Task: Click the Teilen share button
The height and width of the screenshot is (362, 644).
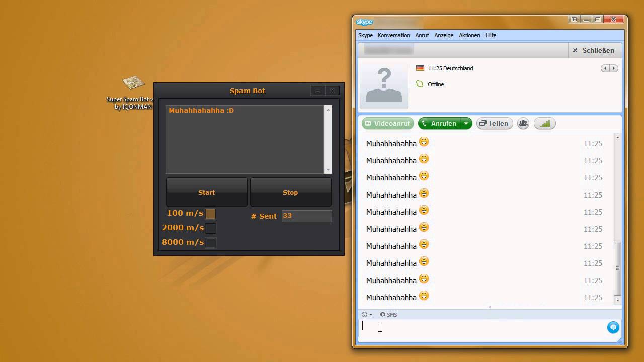Action: pos(495,123)
